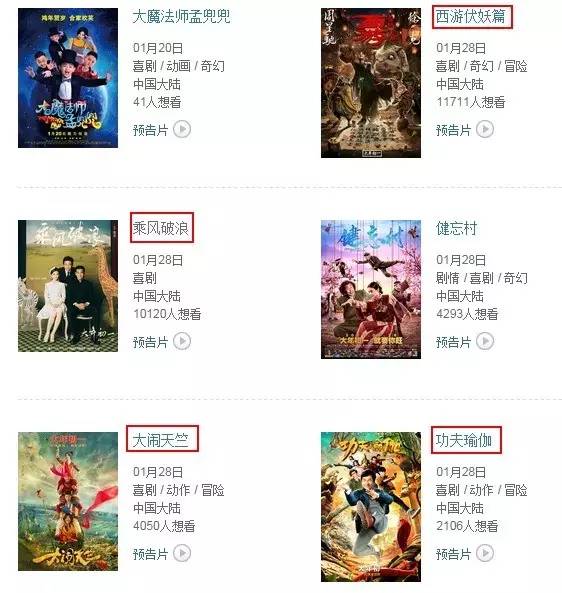Click 预告片 text under 健忘村

pos(453,342)
